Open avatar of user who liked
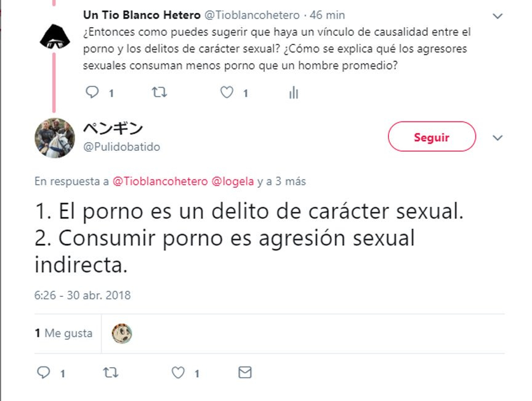The width and height of the screenshot is (532, 401). (x=122, y=333)
